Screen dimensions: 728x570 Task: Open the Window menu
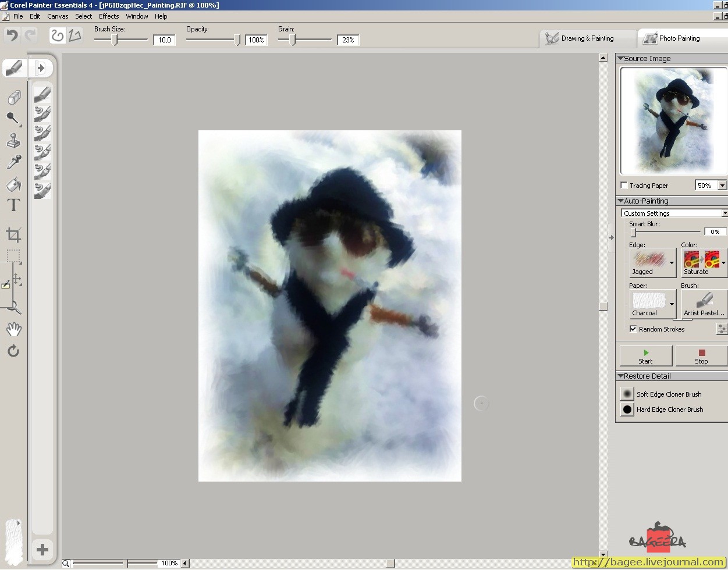[137, 16]
